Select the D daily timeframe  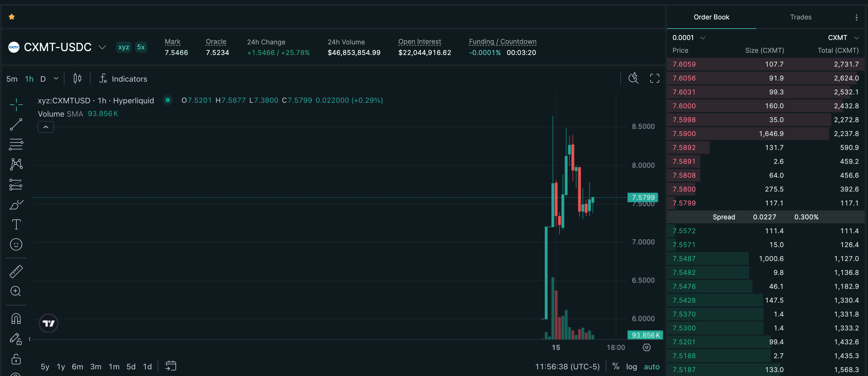pyautogui.click(x=43, y=79)
